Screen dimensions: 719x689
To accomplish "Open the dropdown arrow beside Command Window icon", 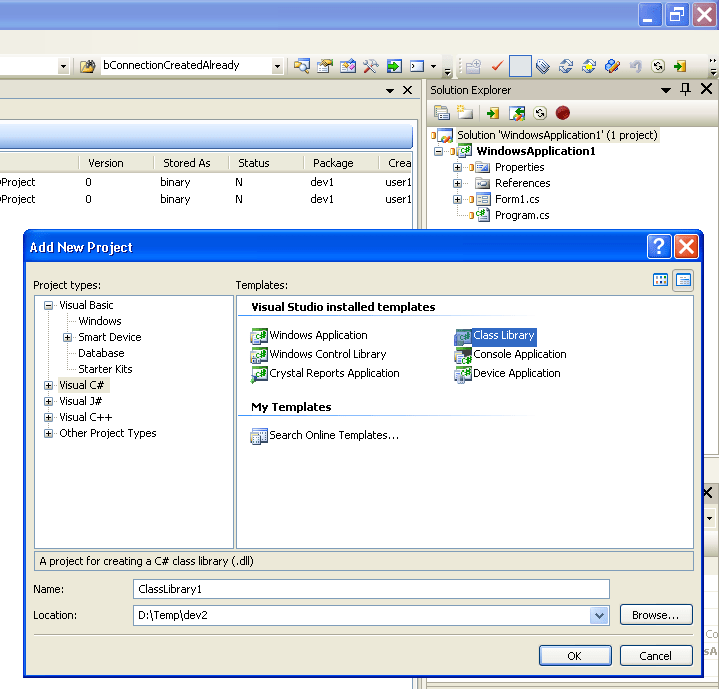I will (433, 66).
